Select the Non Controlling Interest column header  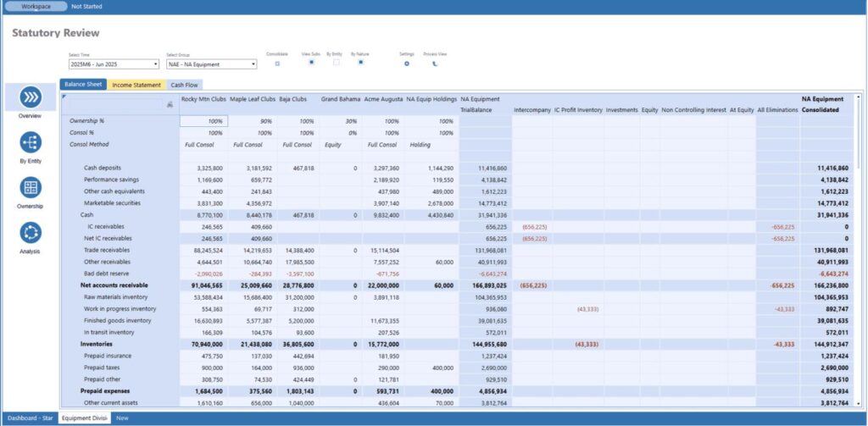click(693, 110)
